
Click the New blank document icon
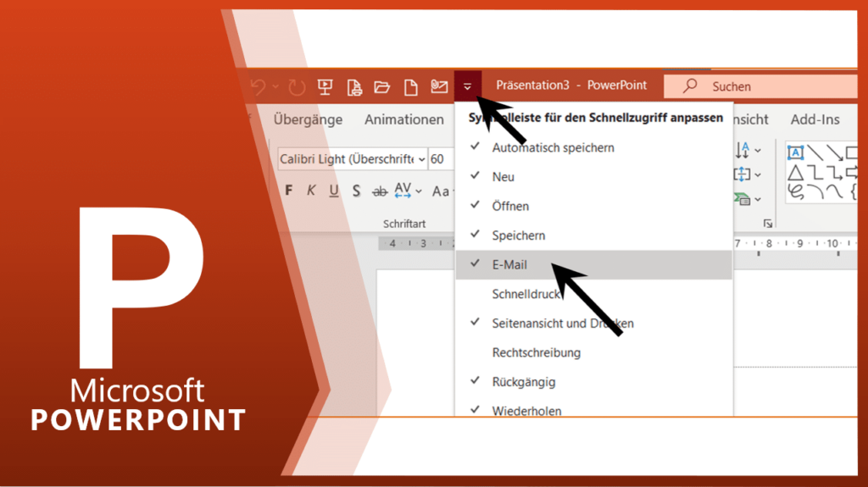[x=411, y=87]
